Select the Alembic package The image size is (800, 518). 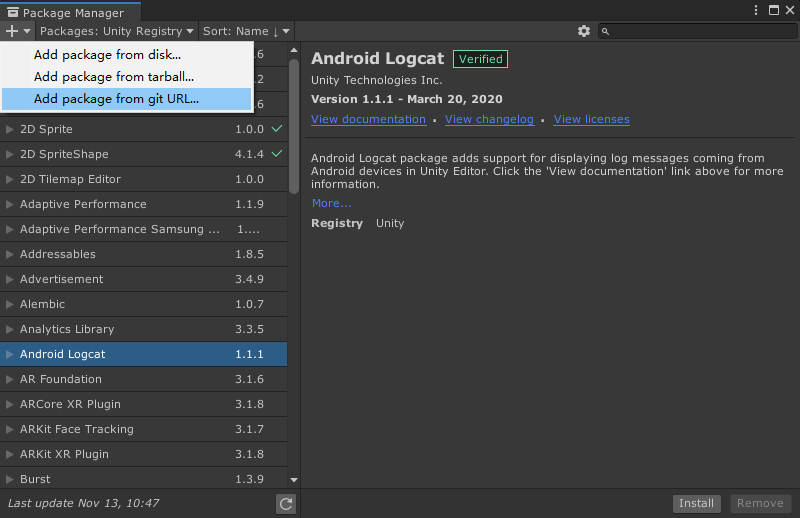tap(143, 304)
